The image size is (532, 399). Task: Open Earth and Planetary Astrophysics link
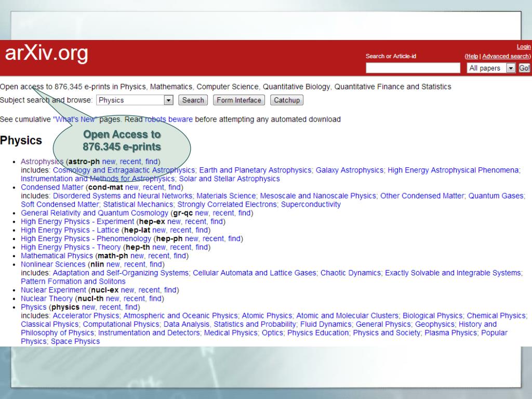coord(255,170)
